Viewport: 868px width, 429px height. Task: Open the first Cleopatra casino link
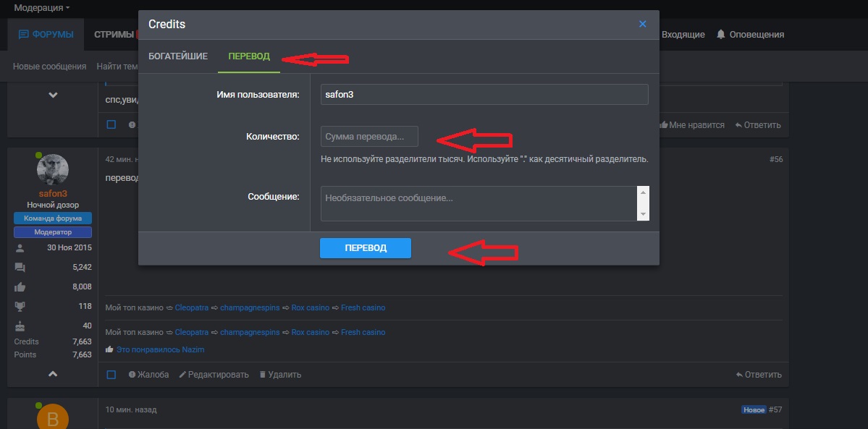click(192, 307)
